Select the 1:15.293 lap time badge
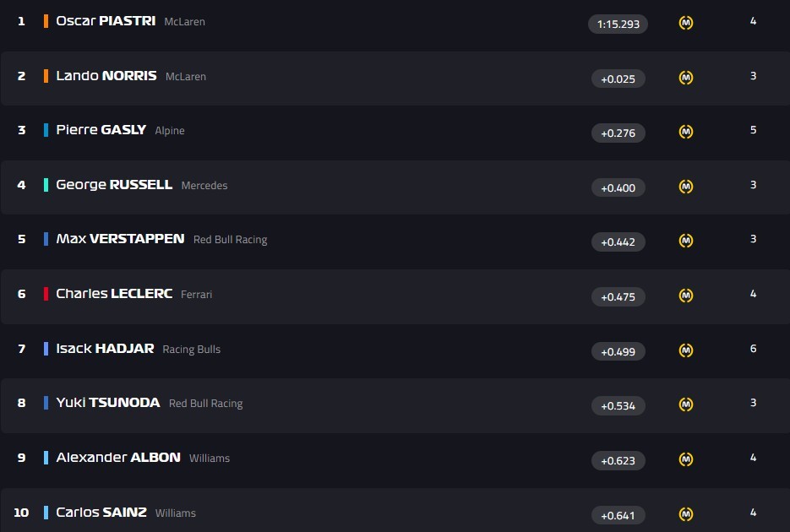The height and width of the screenshot is (532, 790). 618,24
